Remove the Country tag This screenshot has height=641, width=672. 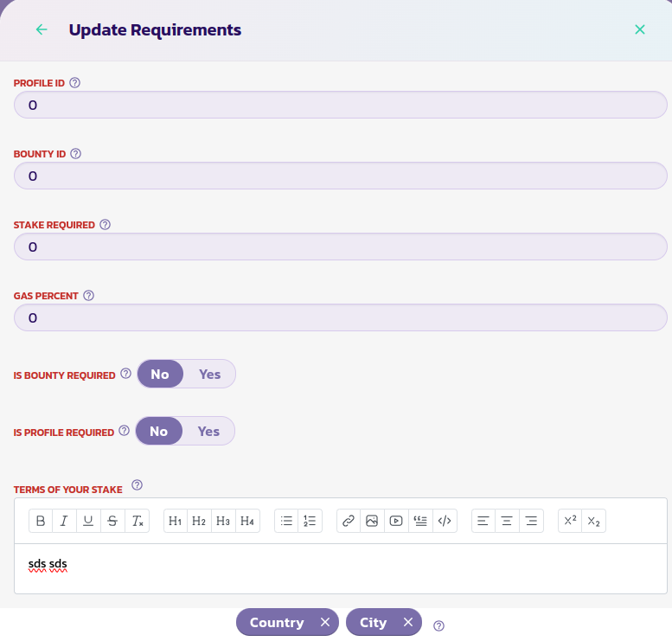[x=325, y=623]
